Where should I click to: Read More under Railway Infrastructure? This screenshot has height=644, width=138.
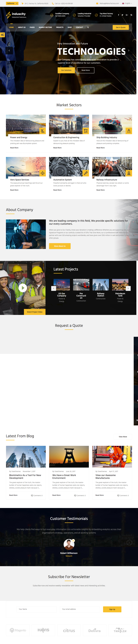pos(101,190)
